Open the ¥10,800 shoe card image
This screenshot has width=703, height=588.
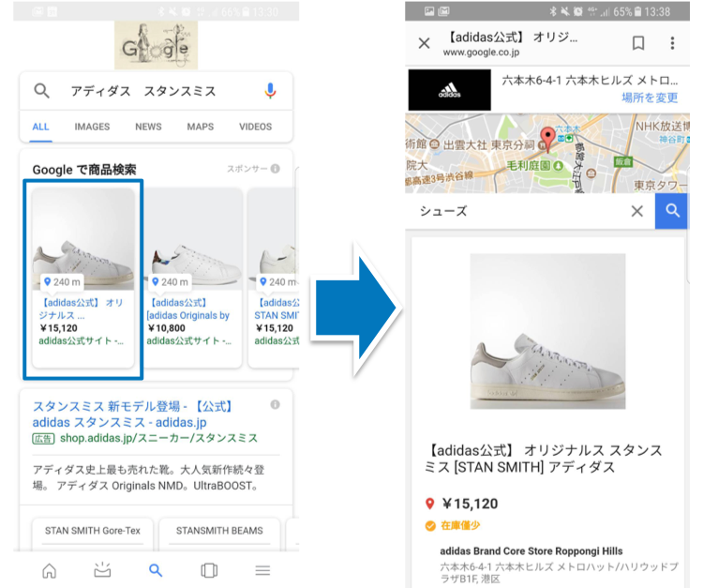coord(193,238)
